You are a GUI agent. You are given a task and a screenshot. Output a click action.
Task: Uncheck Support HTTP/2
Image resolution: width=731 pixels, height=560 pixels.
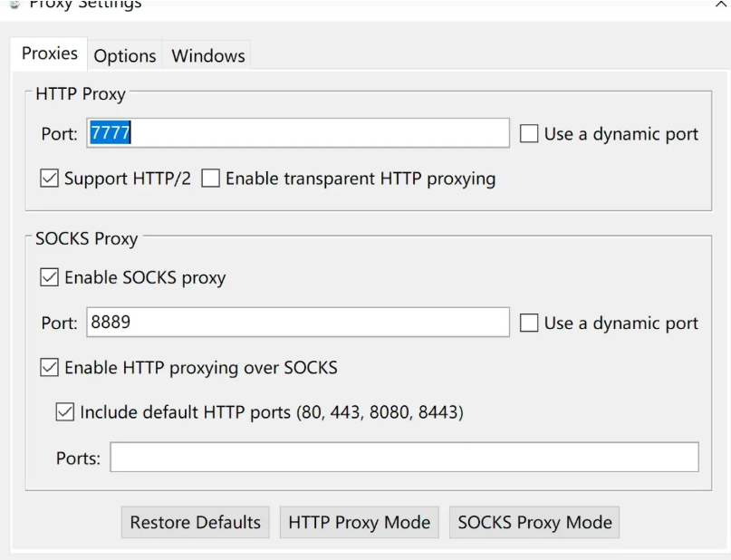50,179
